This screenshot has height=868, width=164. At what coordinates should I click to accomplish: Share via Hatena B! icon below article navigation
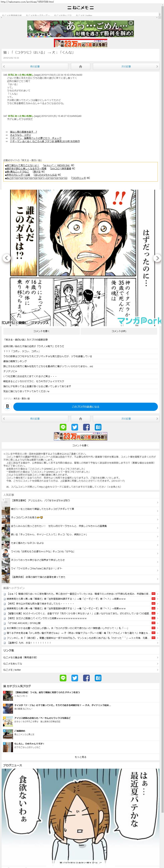point(98,427)
